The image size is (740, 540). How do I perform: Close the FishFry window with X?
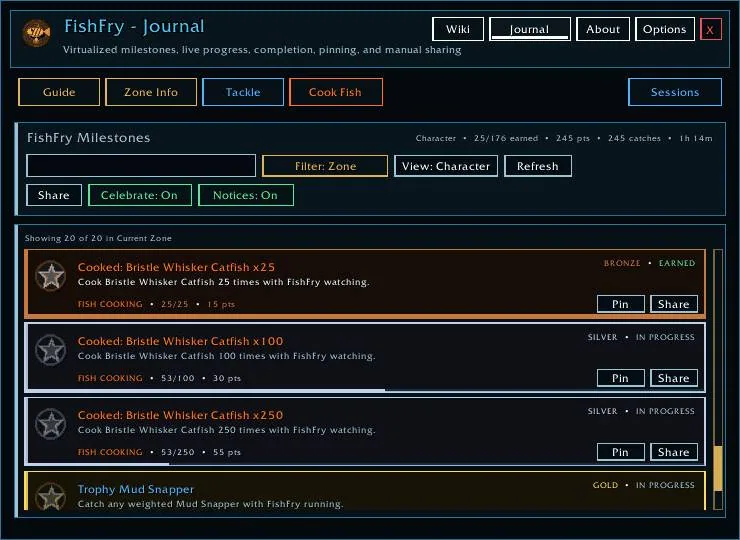point(710,29)
